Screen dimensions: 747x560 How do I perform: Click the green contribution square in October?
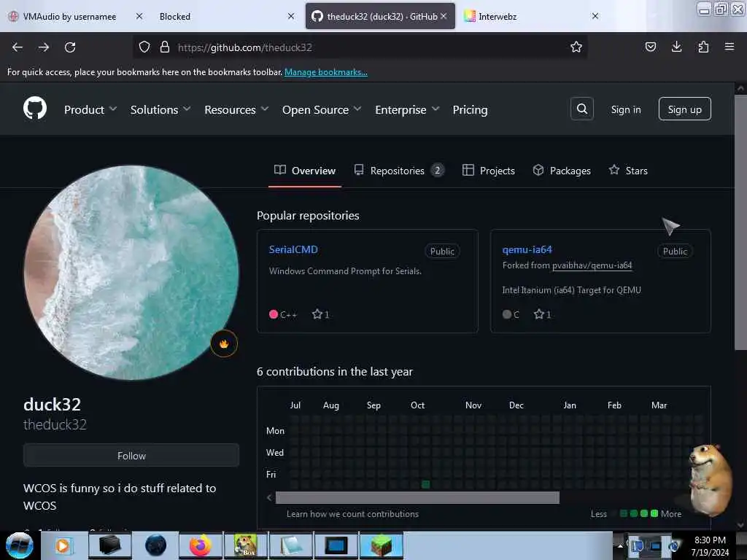click(426, 484)
